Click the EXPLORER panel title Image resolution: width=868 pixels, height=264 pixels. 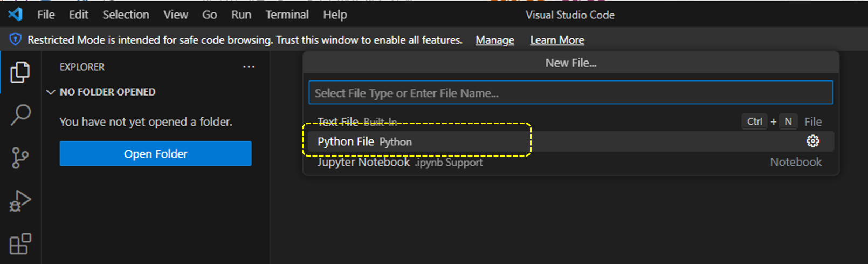point(82,67)
